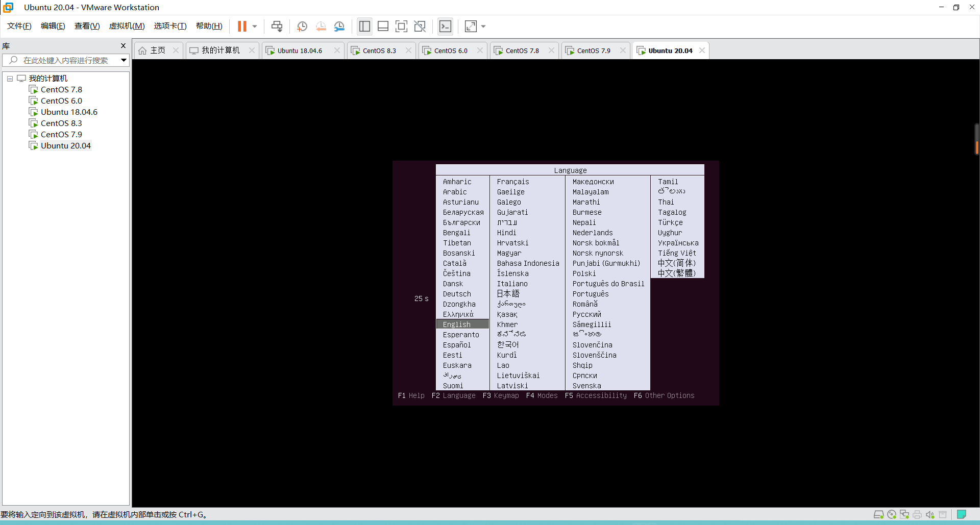Switch to Unity mode from the toolbar
Screen dimensions: 980x525
(420, 26)
